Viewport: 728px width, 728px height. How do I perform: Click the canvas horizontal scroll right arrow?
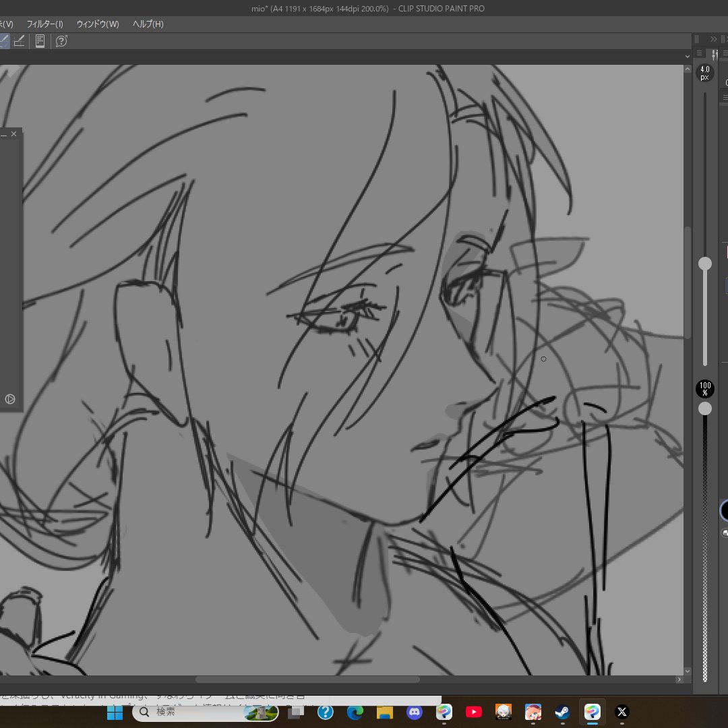point(679,679)
